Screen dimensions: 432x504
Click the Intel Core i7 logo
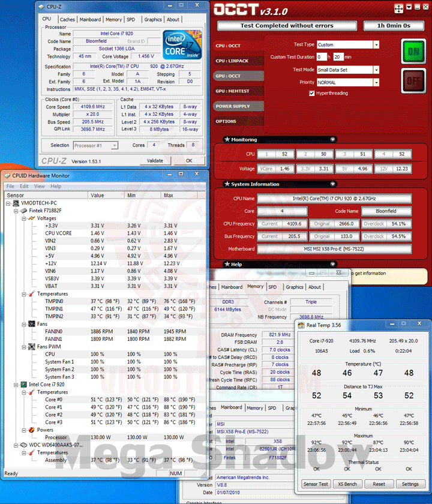point(182,44)
